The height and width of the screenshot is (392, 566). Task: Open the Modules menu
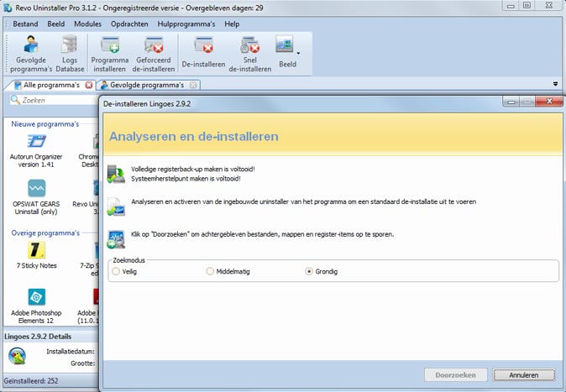(x=87, y=24)
